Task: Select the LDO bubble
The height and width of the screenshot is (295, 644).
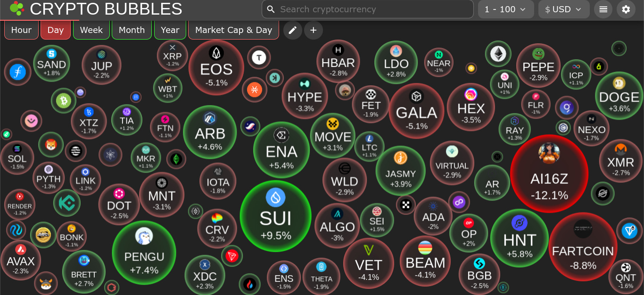Action: (396, 62)
